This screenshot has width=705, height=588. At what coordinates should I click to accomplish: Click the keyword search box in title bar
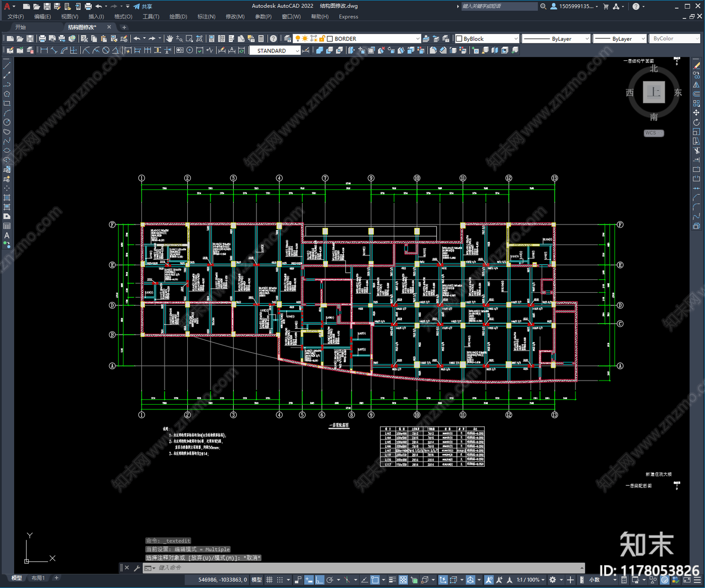499,6
